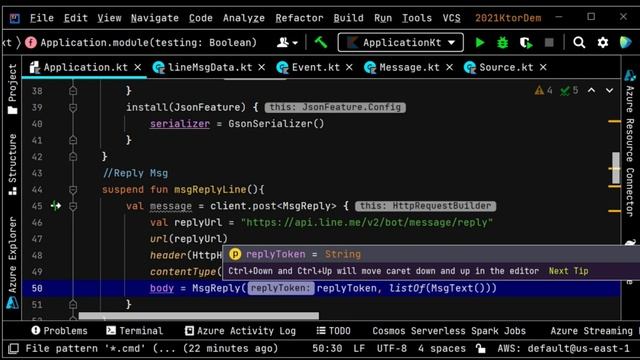Open Search Everywhere magnifier icon
Screen dimensions: 640x360
click(579, 42)
